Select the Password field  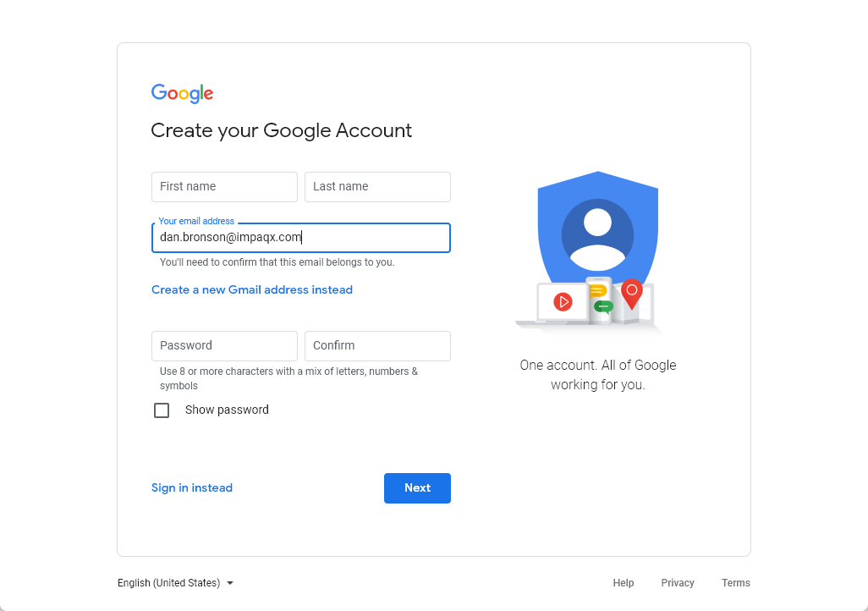point(224,346)
